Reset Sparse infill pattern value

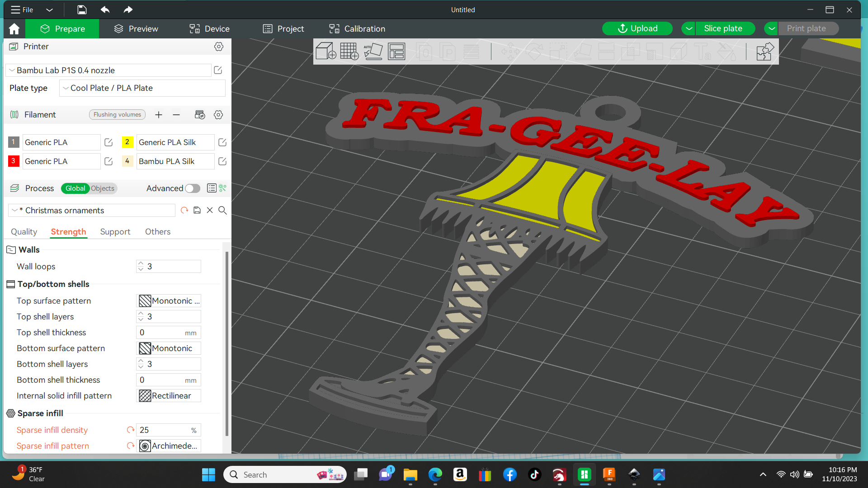pos(131,446)
